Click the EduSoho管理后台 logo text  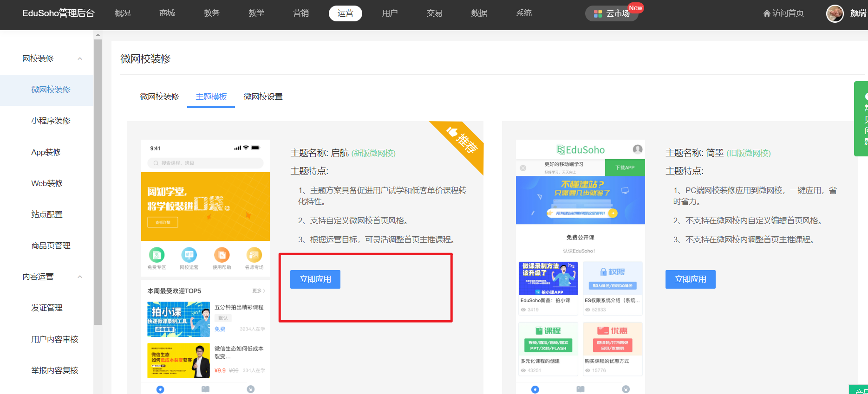tap(59, 13)
